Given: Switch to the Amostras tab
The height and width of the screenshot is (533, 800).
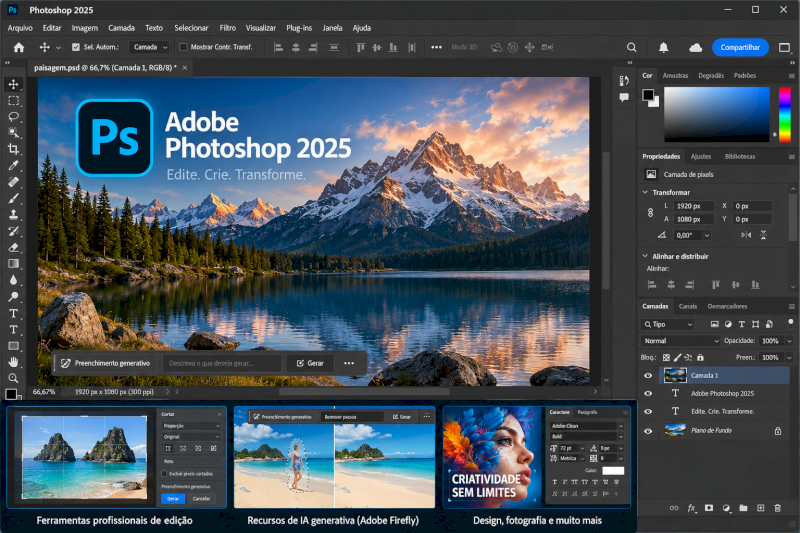Looking at the screenshot, I should pos(675,75).
